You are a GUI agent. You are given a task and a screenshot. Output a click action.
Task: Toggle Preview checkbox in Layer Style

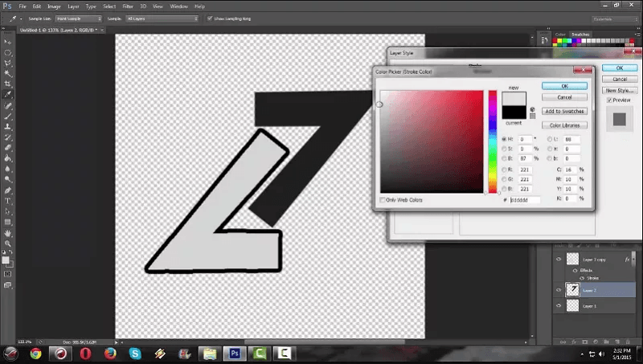click(x=609, y=100)
